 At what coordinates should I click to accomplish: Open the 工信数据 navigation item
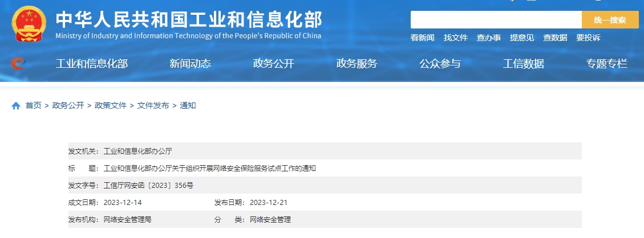click(523, 64)
